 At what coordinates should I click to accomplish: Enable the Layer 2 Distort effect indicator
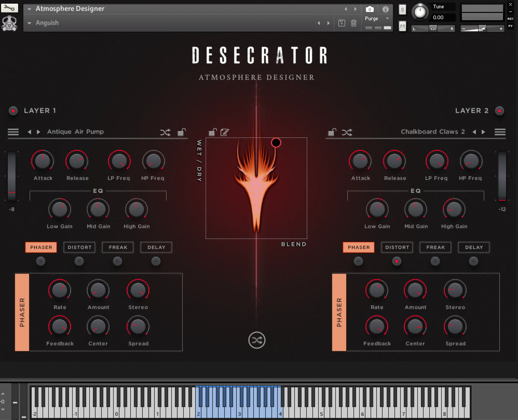coord(397,261)
